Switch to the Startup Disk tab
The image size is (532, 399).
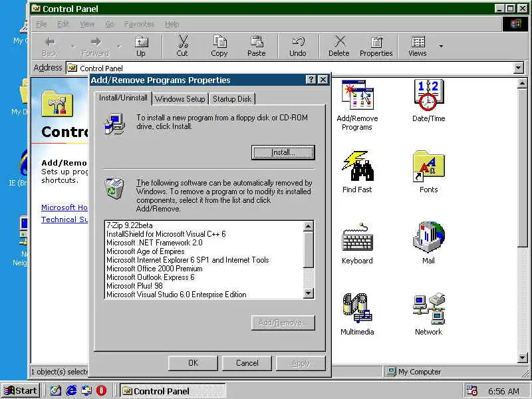coord(232,98)
